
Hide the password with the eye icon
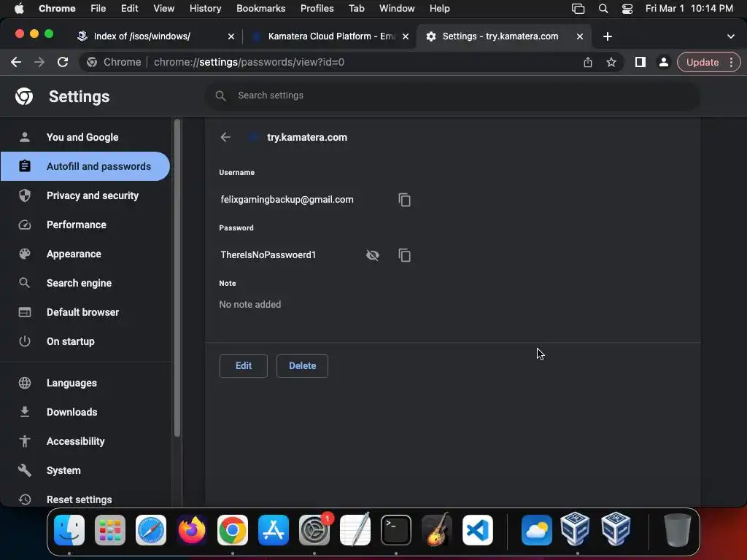pyautogui.click(x=373, y=255)
